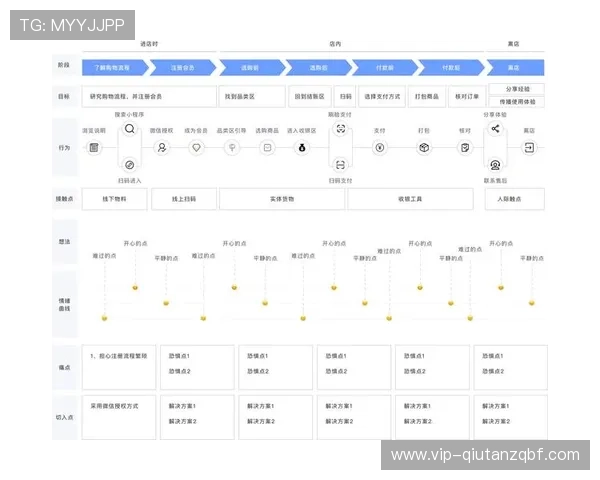Click the 担心注册流程繁琐 pain point box
Viewport: 600px width, 480px height.
click(119, 367)
